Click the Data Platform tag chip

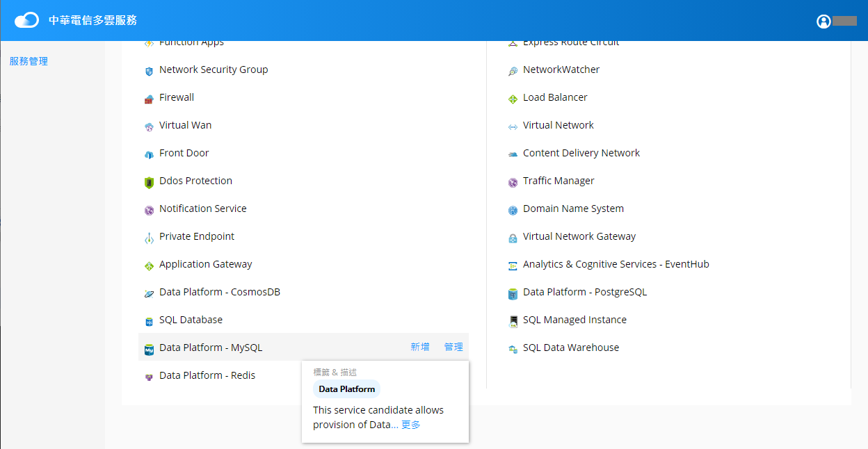[346, 389]
